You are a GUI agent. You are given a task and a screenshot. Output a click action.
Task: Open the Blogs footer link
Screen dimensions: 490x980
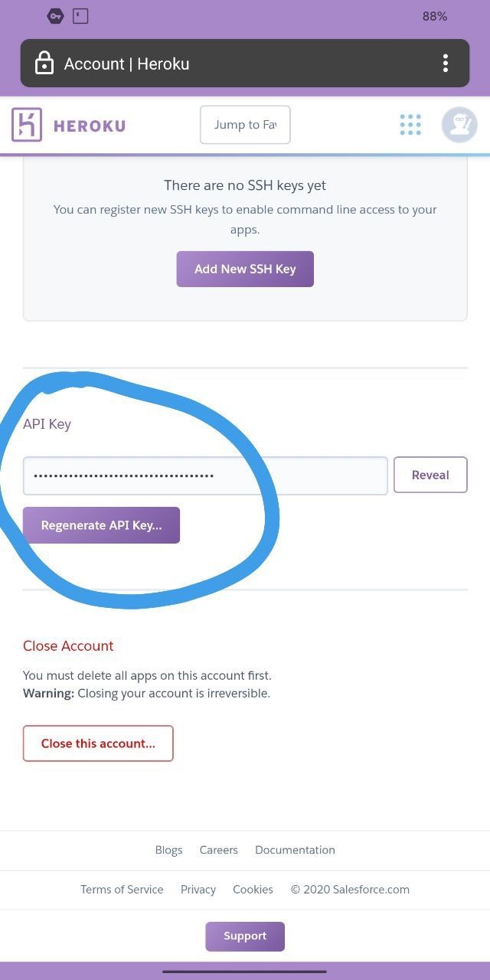[168, 850]
